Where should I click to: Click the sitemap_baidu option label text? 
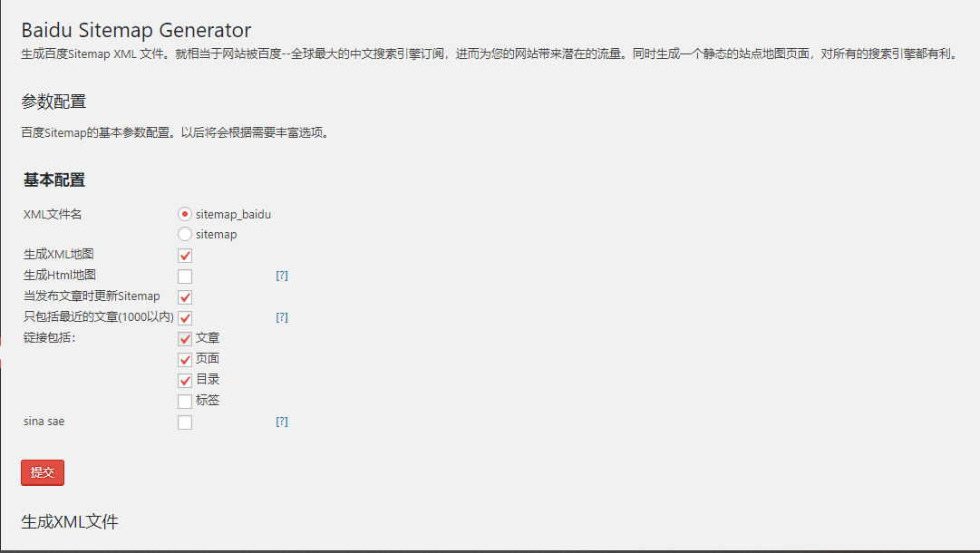click(x=233, y=214)
